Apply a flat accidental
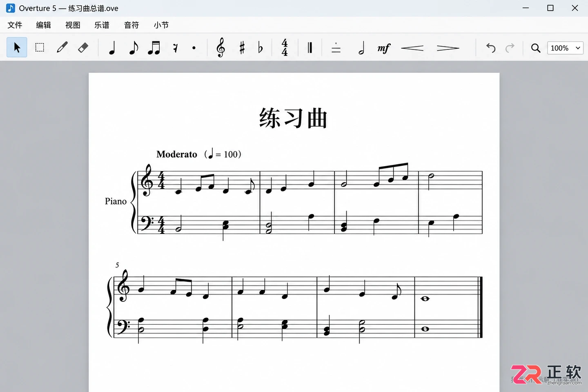The height and width of the screenshot is (392, 588). point(261,48)
